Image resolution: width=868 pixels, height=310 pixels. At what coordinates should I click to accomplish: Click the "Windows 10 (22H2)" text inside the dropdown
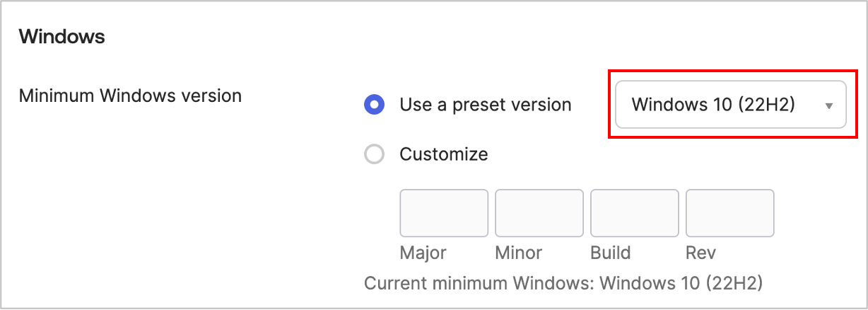coord(713,105)
